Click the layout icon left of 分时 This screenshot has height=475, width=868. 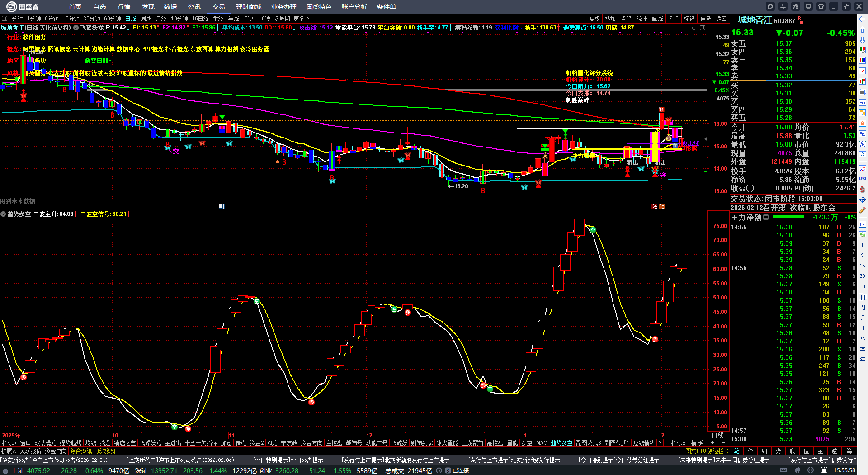[x=5, y=19]
